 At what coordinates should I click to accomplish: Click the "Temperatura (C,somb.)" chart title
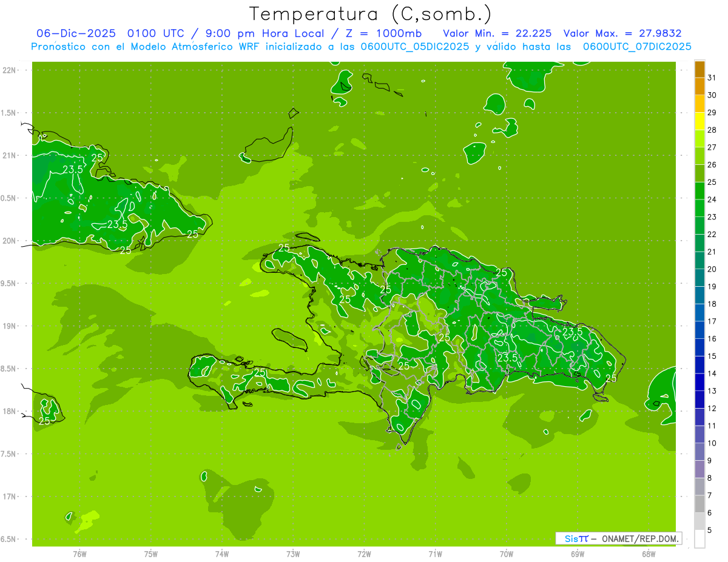point(371,14)
